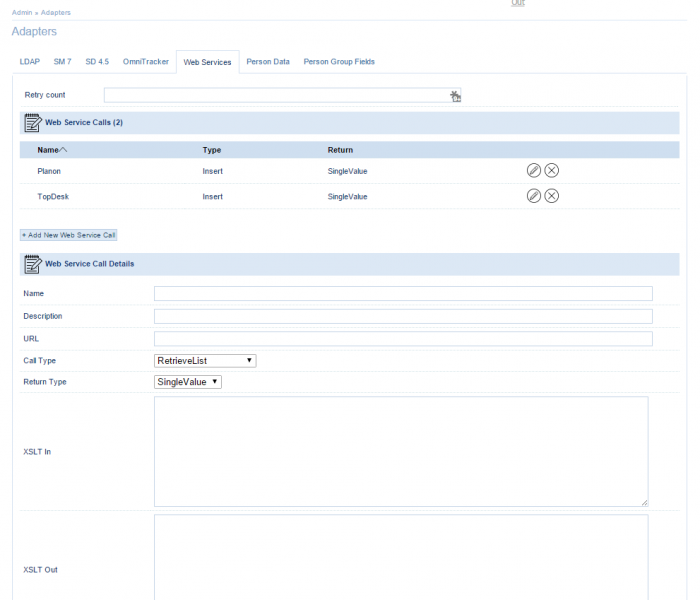Edit the TopDesk web service call
700x600 pixels.
533,196
